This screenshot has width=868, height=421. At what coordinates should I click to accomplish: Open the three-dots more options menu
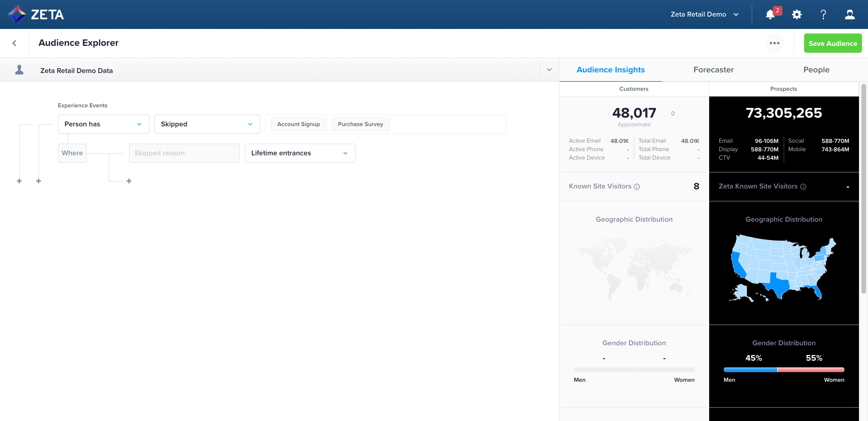(x=774, y=43)
